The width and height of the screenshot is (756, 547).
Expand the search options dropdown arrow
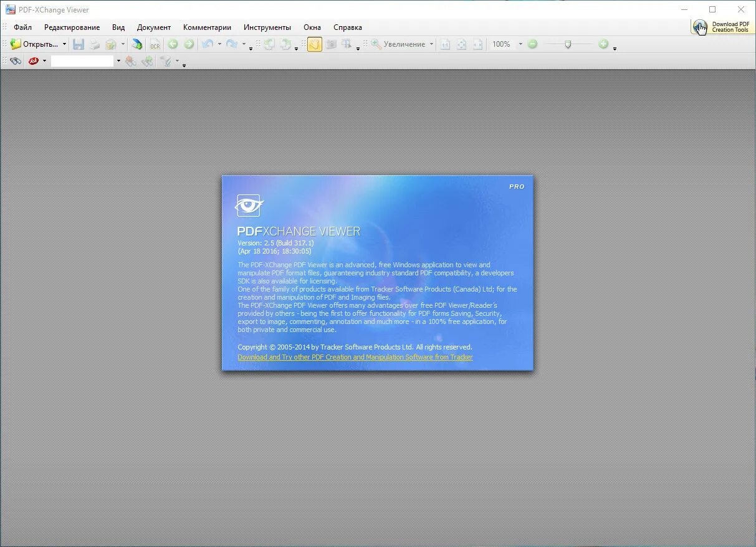coord(177,61)
